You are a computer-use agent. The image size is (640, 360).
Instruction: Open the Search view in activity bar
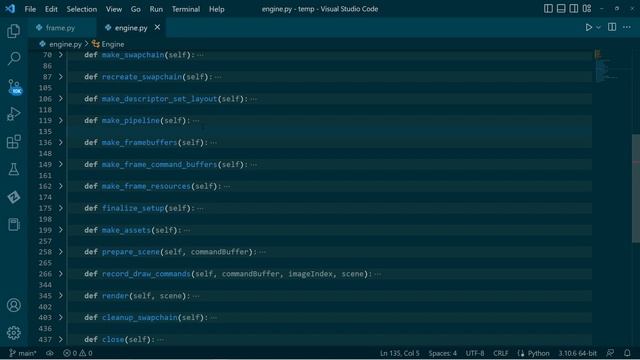13,58
